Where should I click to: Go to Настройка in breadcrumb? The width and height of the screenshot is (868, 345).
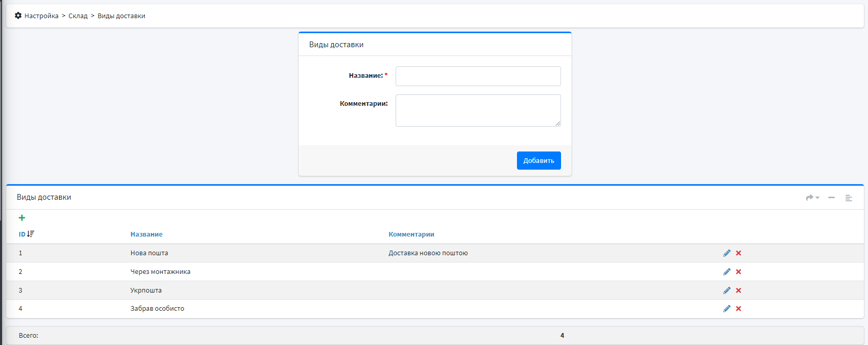(41, 16)
